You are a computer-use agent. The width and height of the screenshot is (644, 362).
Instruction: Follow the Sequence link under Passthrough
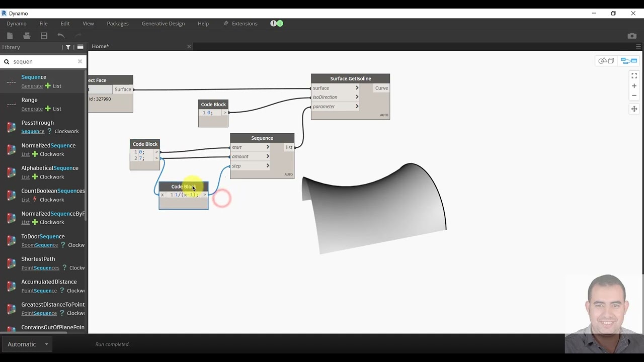click(x=33, y=131)
